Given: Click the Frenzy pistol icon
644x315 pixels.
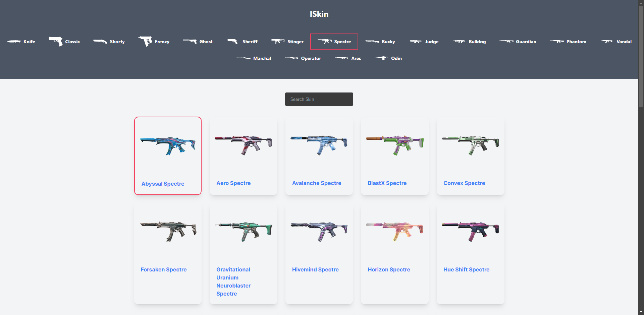Looking at the screenshot, I should [x=145, y=41].
